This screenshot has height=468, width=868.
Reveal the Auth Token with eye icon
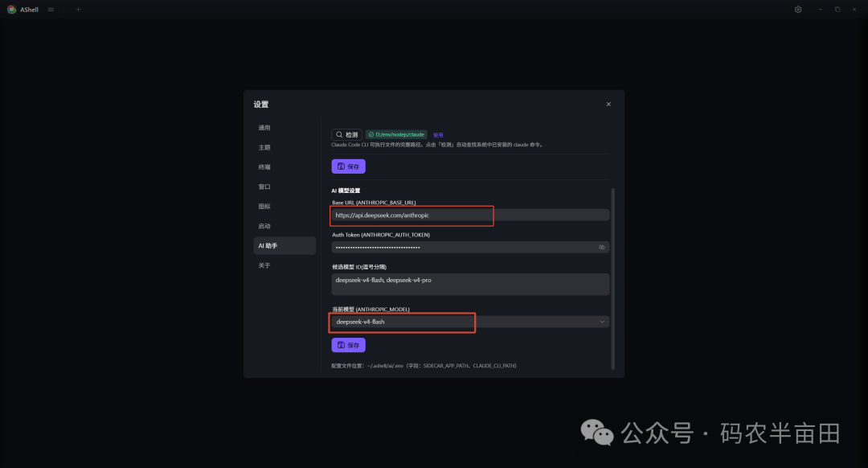coord(602,247)
